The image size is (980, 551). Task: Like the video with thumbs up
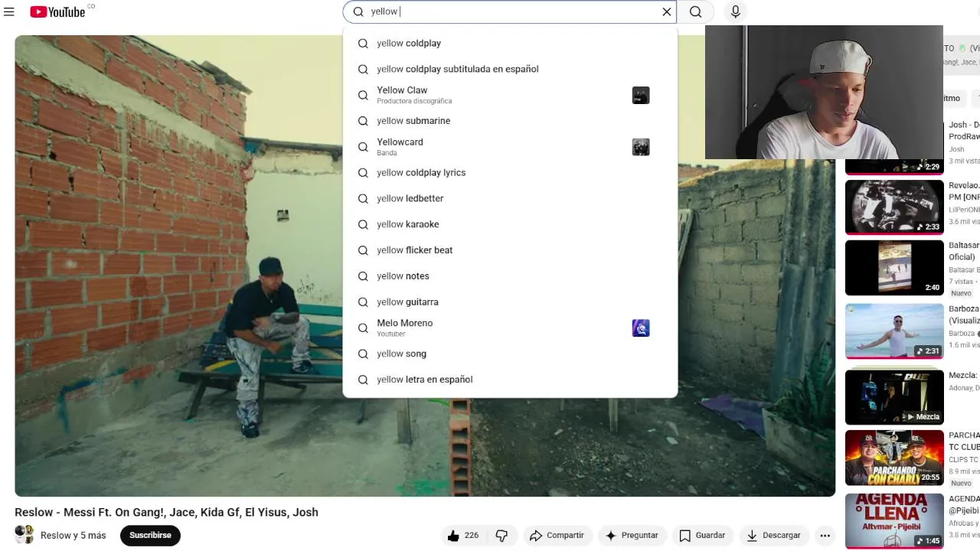point(453,536)
